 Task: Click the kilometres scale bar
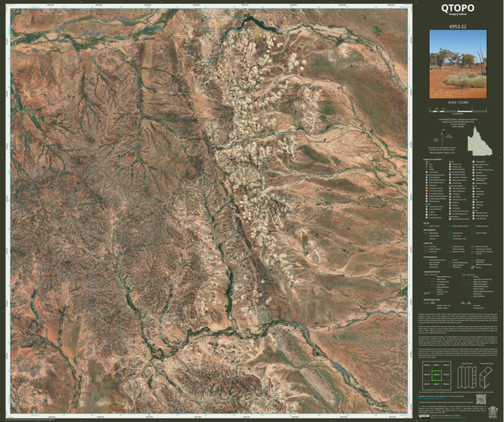458,110
